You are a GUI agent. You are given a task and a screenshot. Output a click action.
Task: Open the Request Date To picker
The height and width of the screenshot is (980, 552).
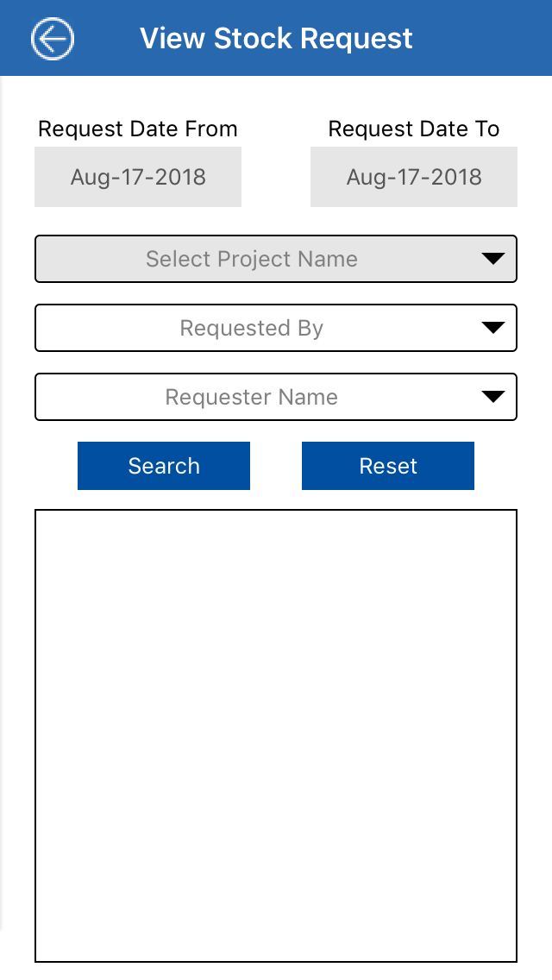point(414,177)
